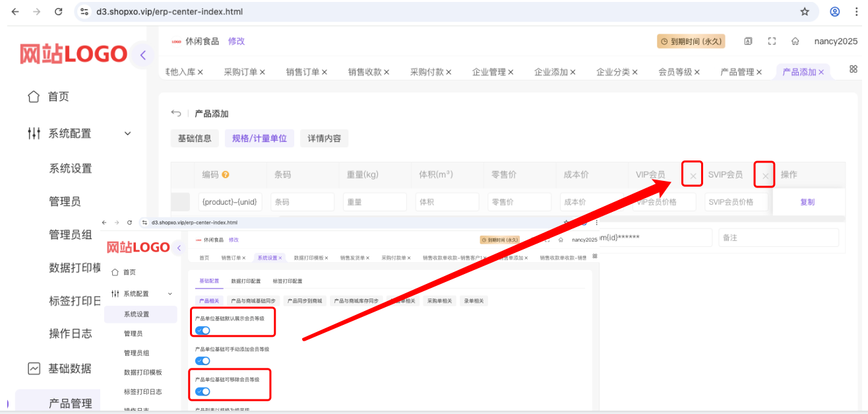Switch to the 详情内容 tab
The width and height of the screenshot is (868, 414).
(x=325, y=139)
